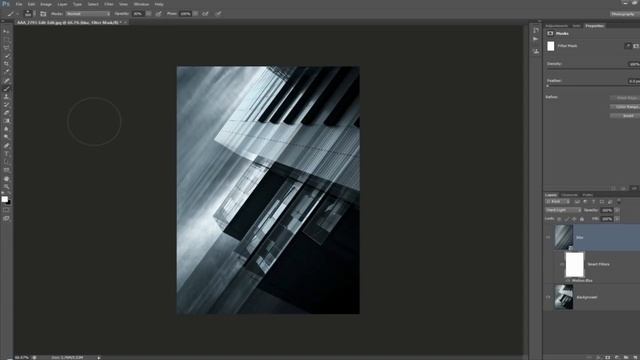640x360 pixels.
Task: Select the Spot Healing Brush tool
Action: click(6, 81)
